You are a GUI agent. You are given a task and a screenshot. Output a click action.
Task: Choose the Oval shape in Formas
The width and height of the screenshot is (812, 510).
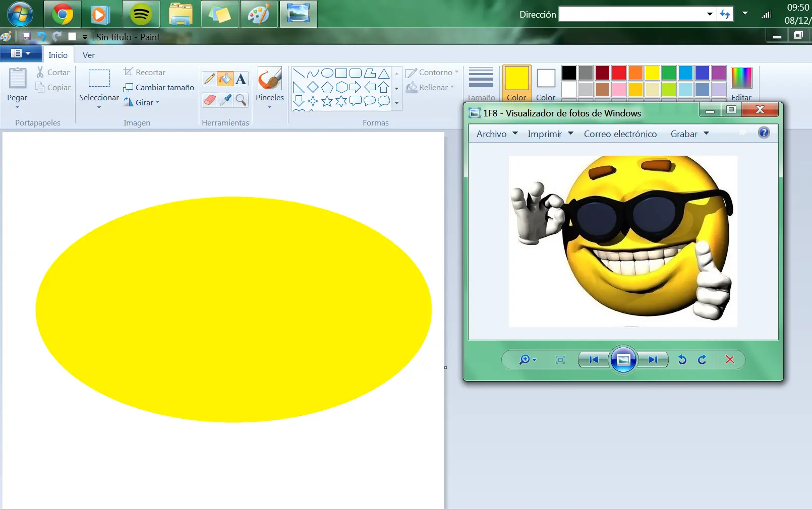click(327, 73)
